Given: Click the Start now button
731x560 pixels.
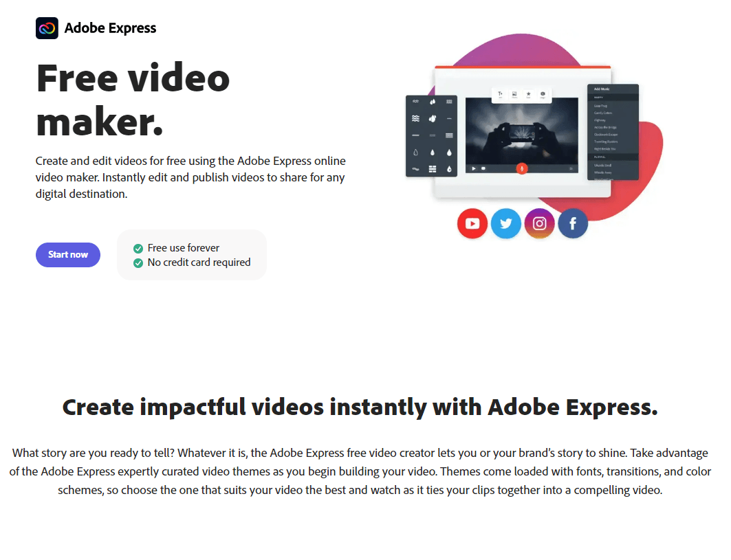Looking at the screenshot, I should click(68, 255).
